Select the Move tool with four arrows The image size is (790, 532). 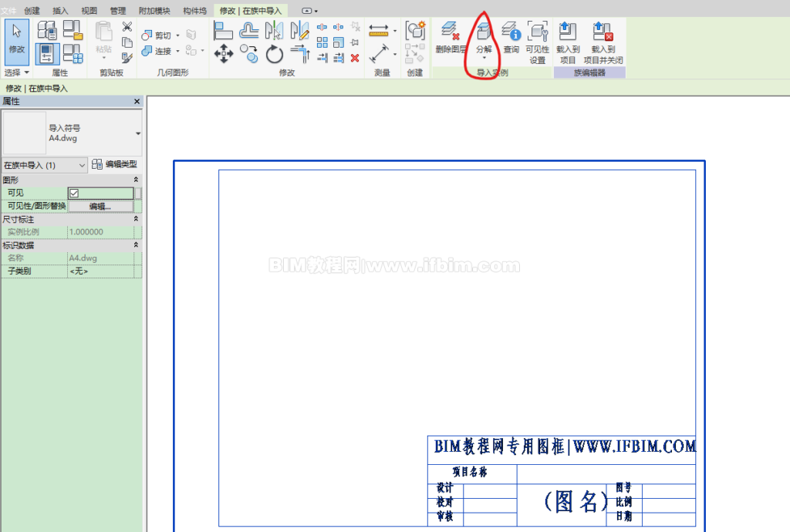coord(223,54)
